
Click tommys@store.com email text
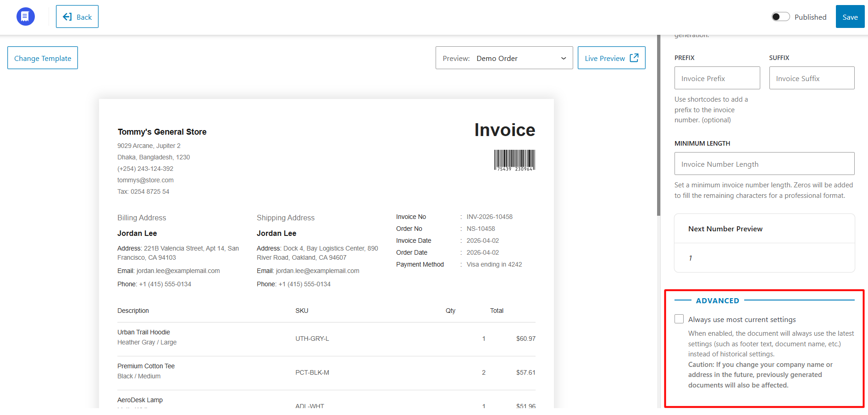click(145, 180)
